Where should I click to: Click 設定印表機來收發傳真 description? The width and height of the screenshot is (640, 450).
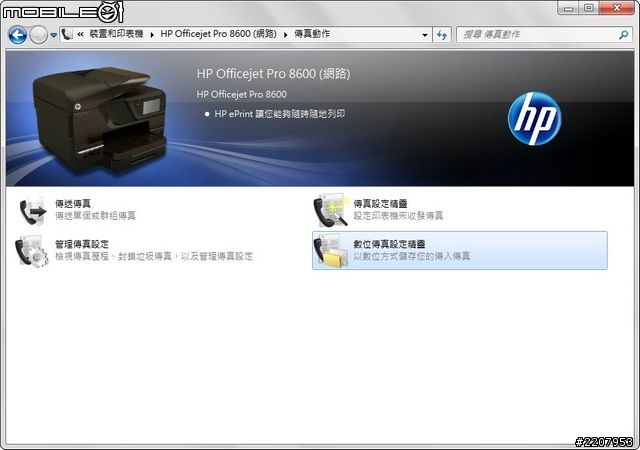398,216
